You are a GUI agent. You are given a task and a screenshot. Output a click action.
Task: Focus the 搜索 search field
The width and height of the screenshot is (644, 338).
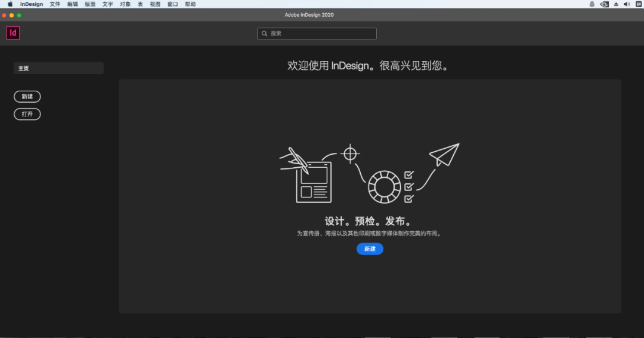317,33
